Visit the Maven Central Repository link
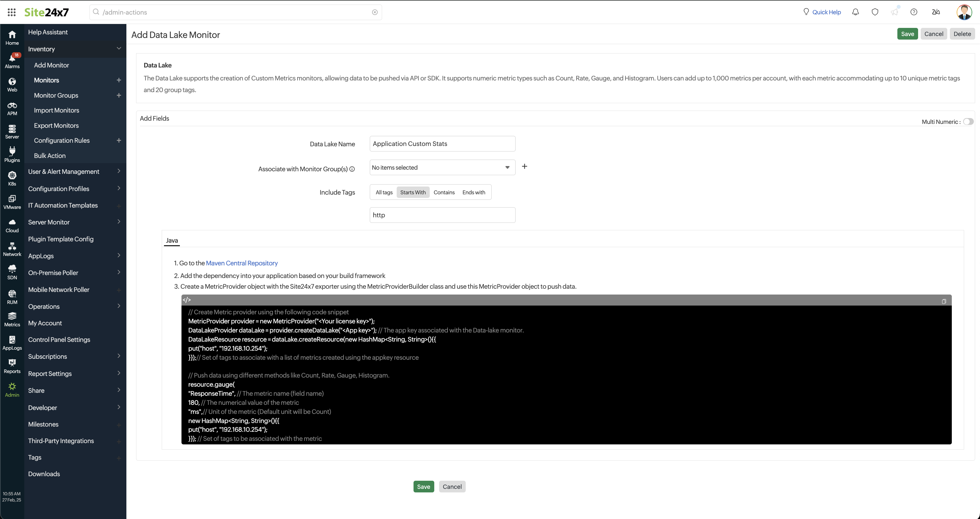 point(241,263)
